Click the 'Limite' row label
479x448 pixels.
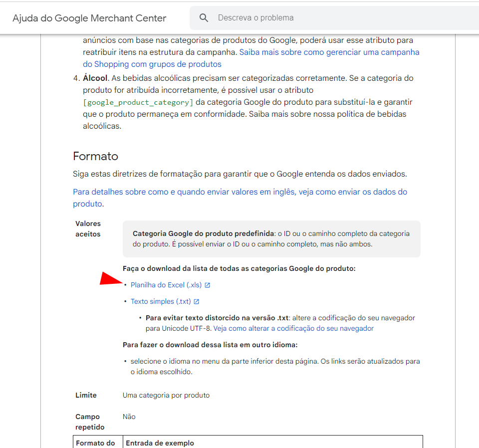[x=86, y=395]
